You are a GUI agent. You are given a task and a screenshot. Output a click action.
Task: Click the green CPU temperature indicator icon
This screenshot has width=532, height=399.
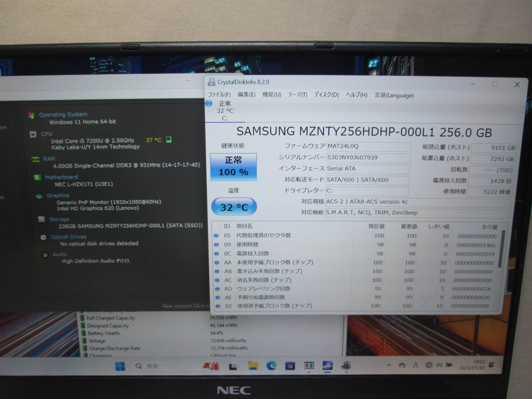[x=169, y=140]
